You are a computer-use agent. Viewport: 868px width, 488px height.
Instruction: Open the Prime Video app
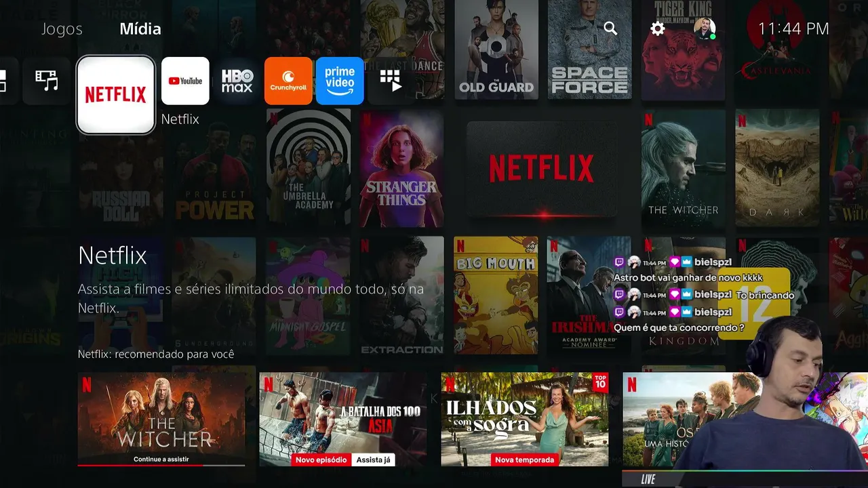340,81
